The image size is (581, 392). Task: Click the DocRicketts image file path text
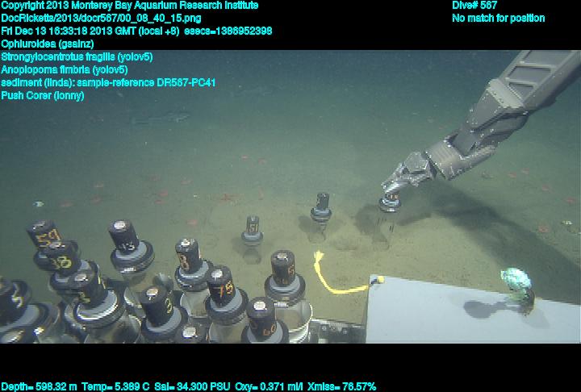coord(101,18)
